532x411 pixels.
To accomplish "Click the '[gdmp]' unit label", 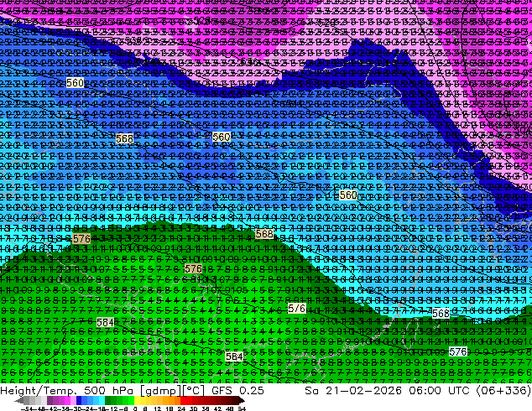I will point(159,391).
